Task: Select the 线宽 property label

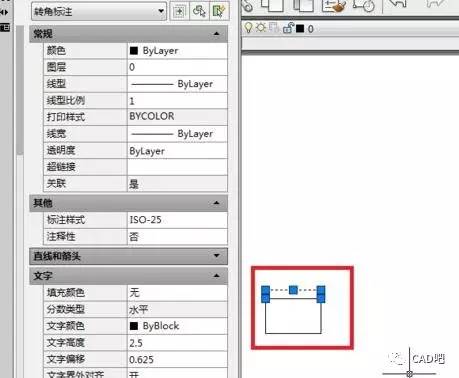Action: tap(56, 134)
